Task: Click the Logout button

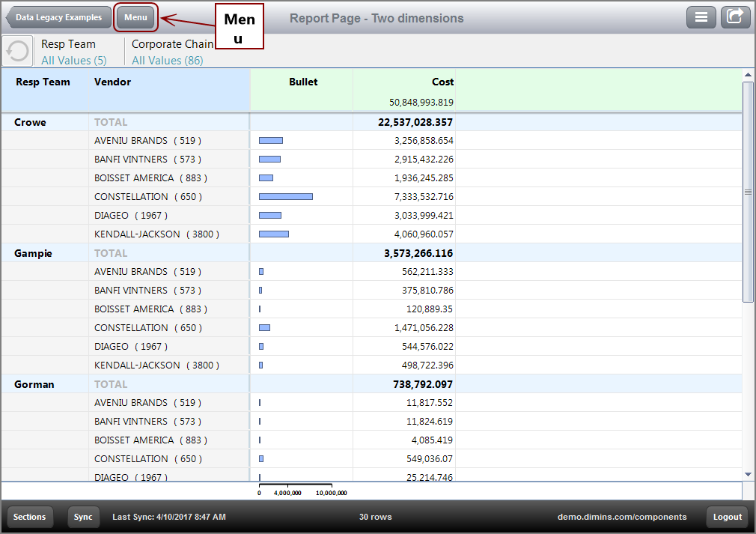Action: tap(726, 517)
